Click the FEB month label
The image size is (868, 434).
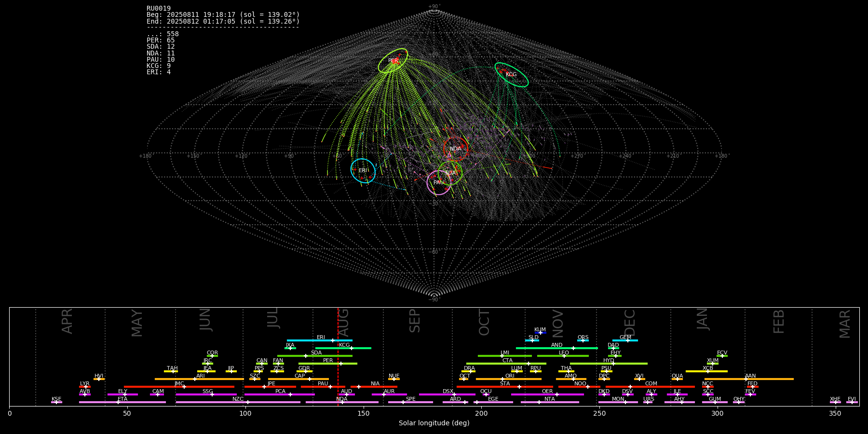pyautogui.click(x=779, y=322)
